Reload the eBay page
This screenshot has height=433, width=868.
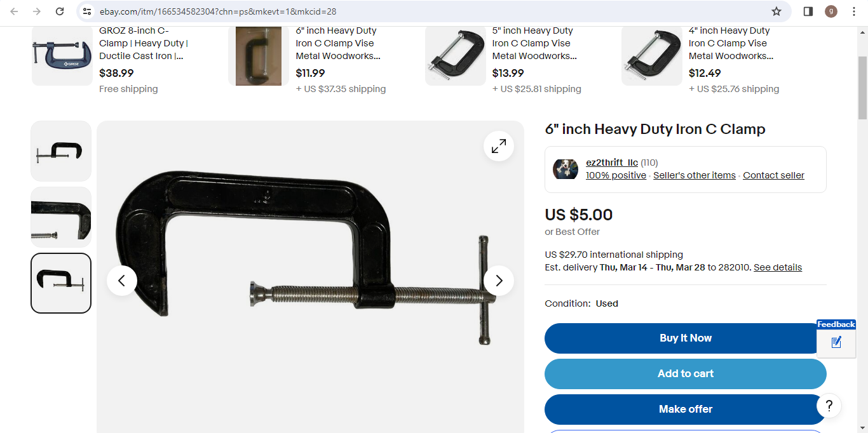click(60, 11)
